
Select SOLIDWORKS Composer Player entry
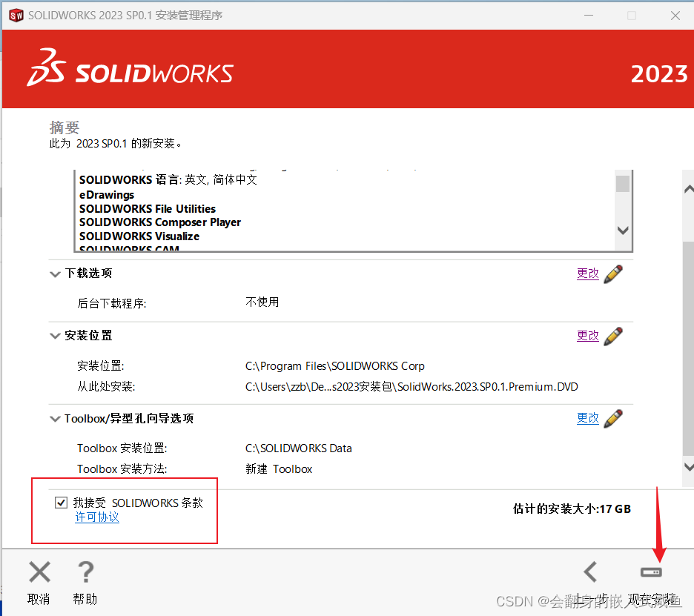click(159, 222)
